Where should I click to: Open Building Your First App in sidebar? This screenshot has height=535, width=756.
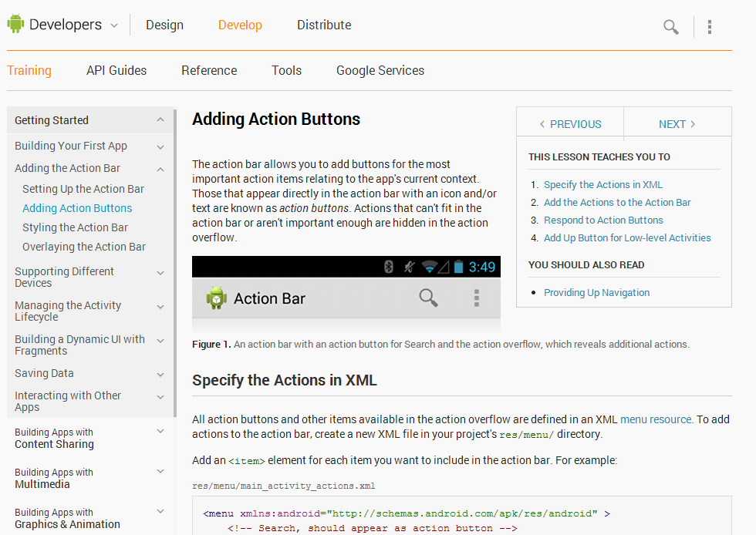(x=71, y=146)
